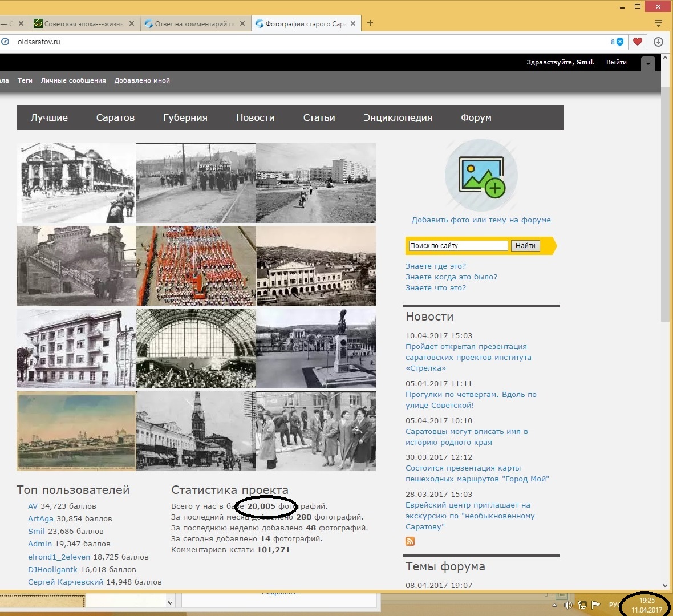Viewport: 673px width, 616px height.
Task: Open the volume speaker icon in system tray
Action: pyautogui.click(x=568, y=605)
